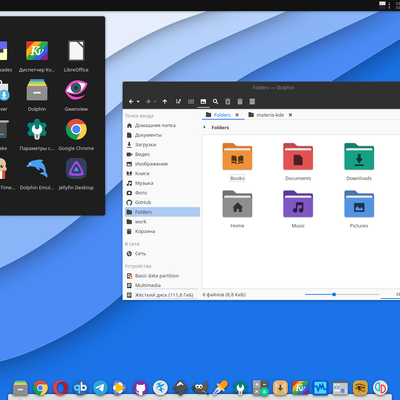Screen dimensions: 400x400
Task: Open Видео in the places panel
Action: pyautogui.click(x=162, y=154)
